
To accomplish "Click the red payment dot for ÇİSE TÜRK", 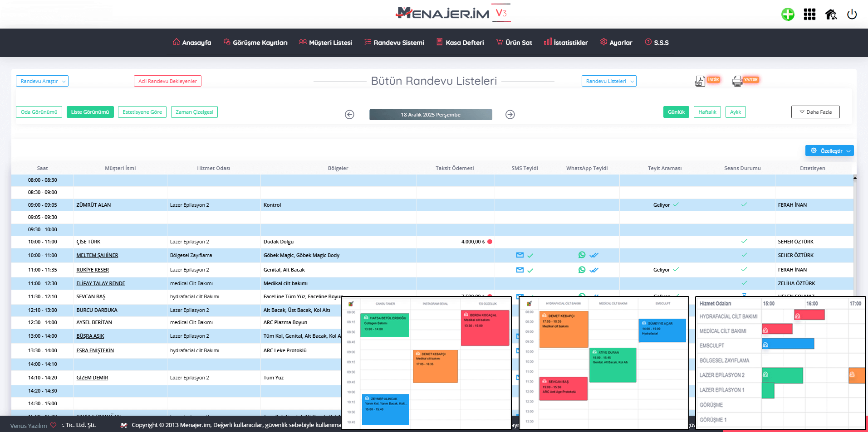I will [x=490, y=242].
